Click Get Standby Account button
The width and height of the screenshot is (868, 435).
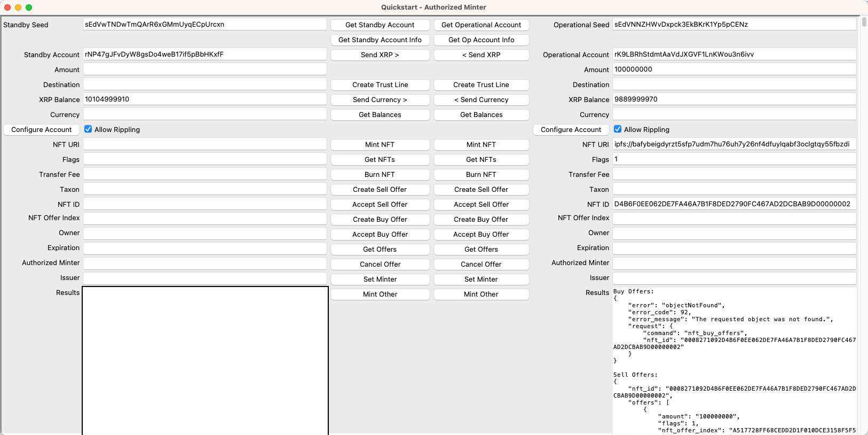pyautogui.click(x=380, y=25)
